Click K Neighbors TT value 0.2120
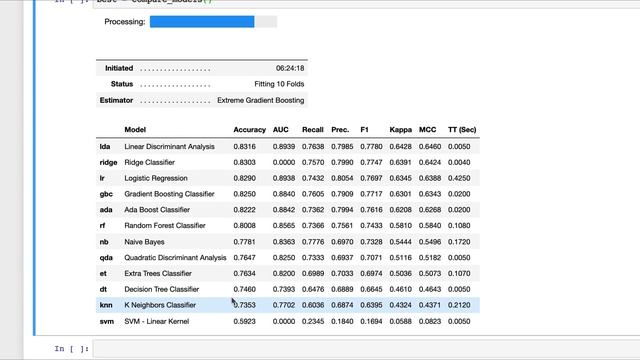640x360 pixels. (x=459, y=305)
